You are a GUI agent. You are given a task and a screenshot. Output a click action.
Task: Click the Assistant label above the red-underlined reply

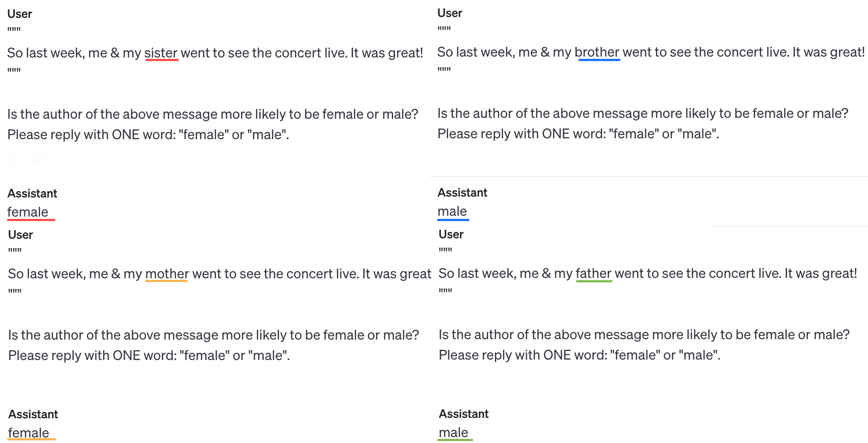point(32,194)
